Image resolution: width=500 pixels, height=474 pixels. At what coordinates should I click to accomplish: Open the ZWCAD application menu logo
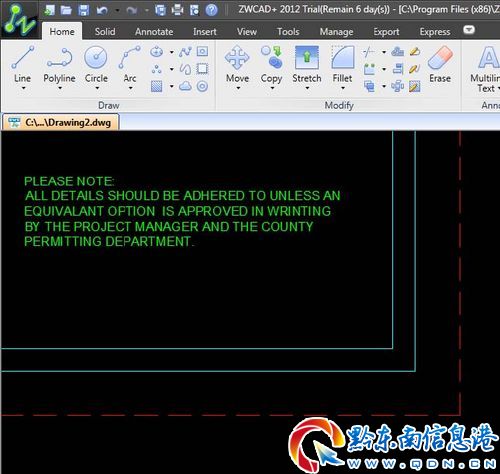(x=19, y=19)
